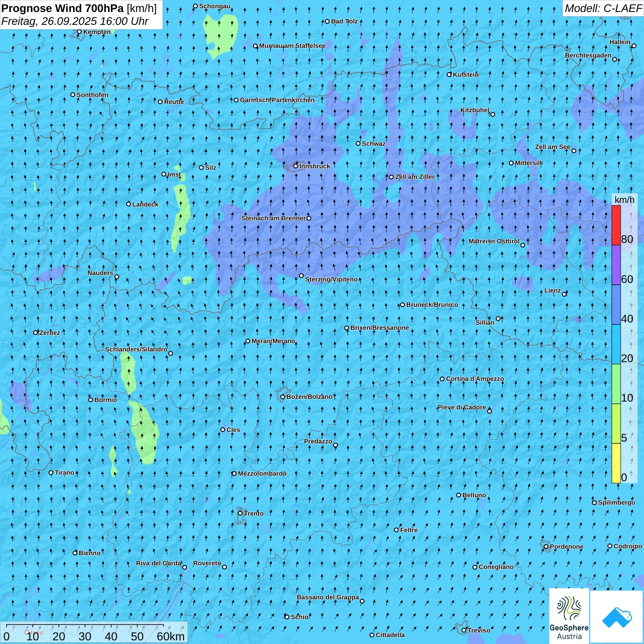This screenshot has width=644, height=644.
Task: Click the 'km/h' legend heading
Action: 625,199
